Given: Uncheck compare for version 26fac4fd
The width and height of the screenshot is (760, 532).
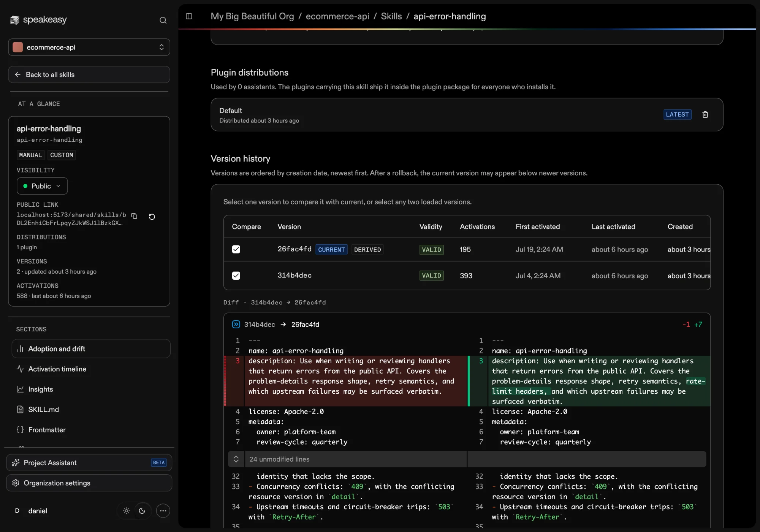Looking at the screenshot, I should pyautogui.click(x=236, y=249).
